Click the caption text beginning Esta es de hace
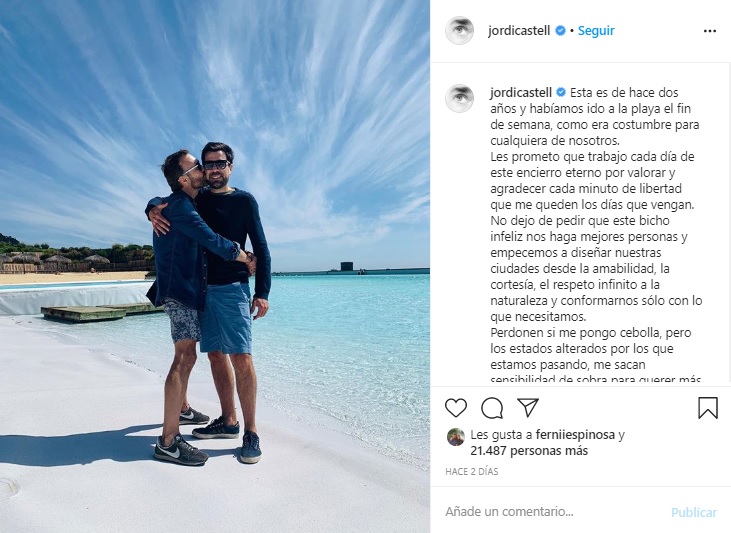The width and height of the screenshot is (731, 533). click(x=596, y=235)
